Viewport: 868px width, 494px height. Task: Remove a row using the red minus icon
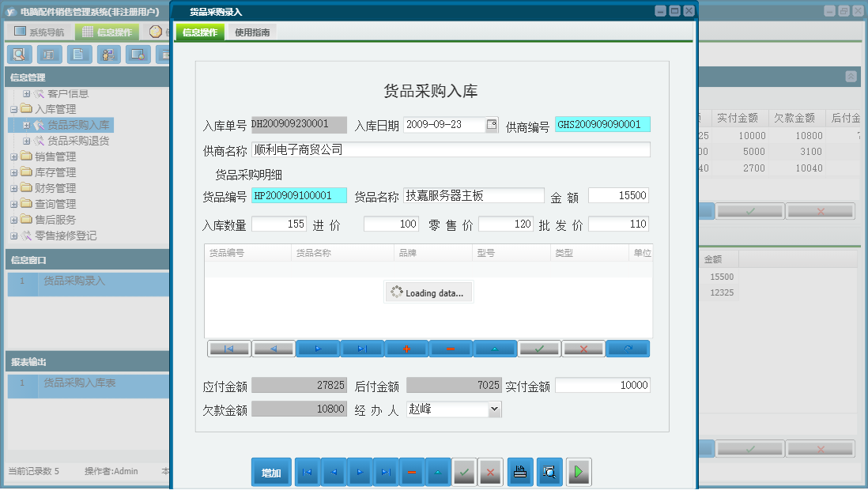click(x=451, y=348)
